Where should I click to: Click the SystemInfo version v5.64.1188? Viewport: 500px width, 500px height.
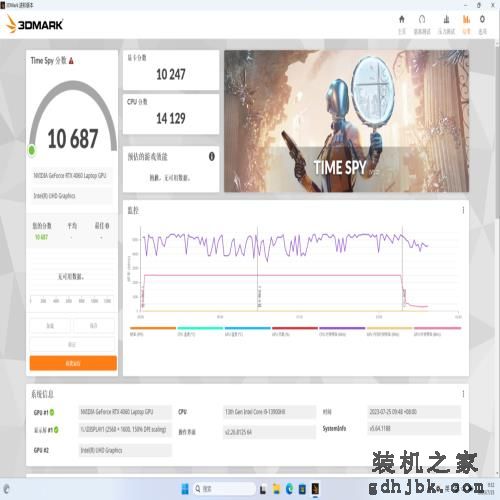point(414,428)
